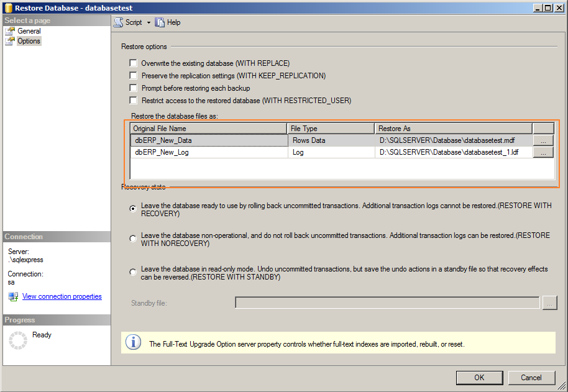Browse restore path for dbERP_New_Data file
This screenshot has width=568, height=392.
[x=543, y=141]
